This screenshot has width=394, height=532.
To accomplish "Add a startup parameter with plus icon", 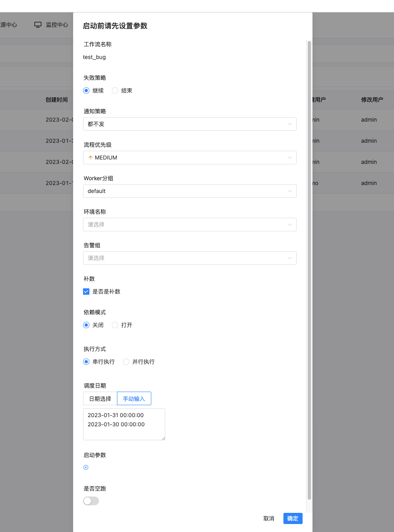I will [86, 467].
